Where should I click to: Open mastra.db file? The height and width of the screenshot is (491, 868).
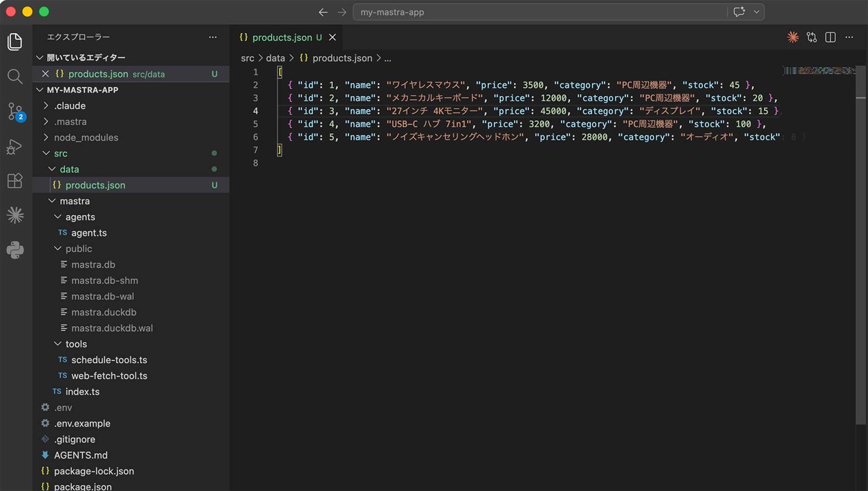click(131, 265)
